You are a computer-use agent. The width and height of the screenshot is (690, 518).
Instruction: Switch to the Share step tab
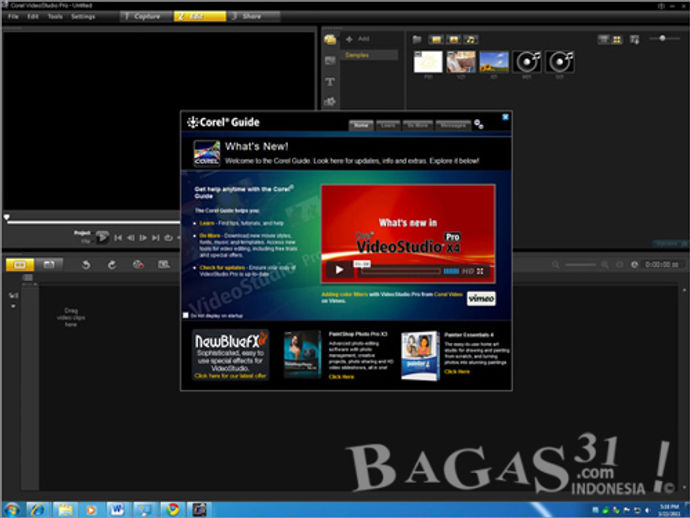tap(253, 16)
